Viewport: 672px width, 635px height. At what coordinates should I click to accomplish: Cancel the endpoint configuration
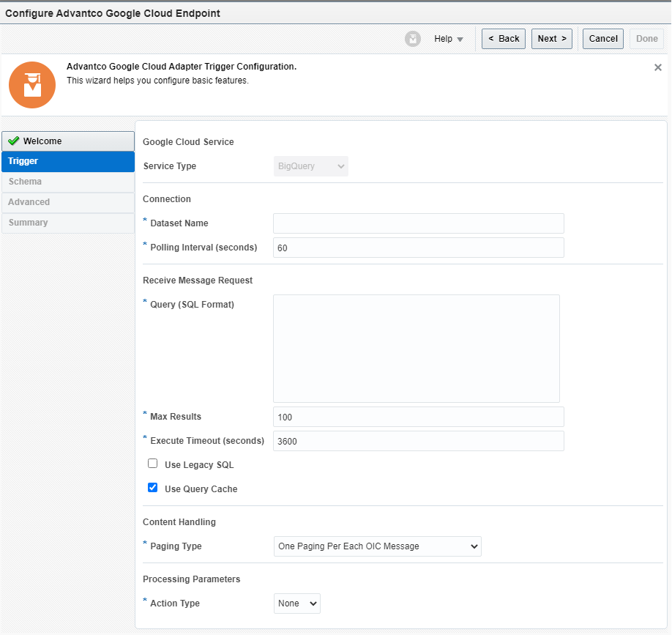click(603, 39)
